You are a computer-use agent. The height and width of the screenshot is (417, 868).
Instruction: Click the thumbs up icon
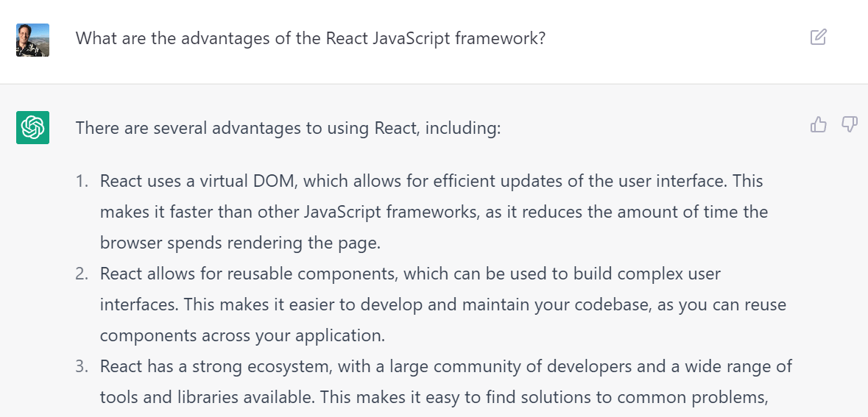pyautogui.click(x=818, y=125)
